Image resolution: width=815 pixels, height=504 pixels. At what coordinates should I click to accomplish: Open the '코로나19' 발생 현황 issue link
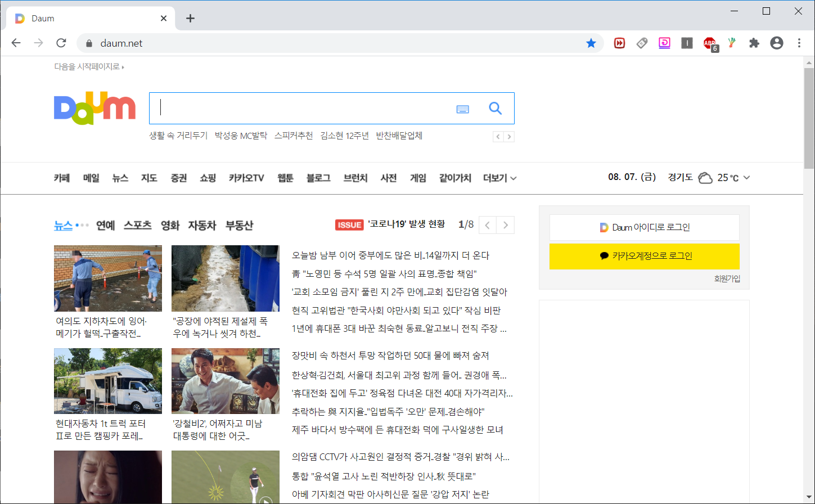point(406,224)
